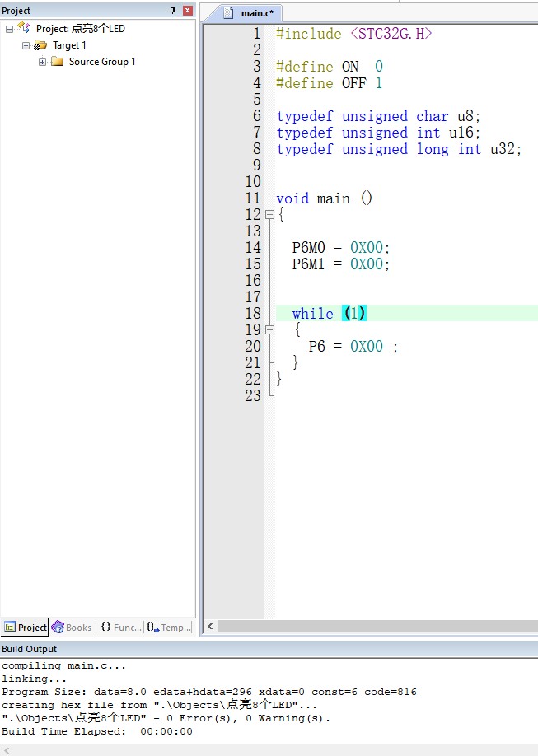Switch to the Project tab at bottom
The height and width of the screenshot is (756, 538).
pyautogui.click(x=25, y=628)
